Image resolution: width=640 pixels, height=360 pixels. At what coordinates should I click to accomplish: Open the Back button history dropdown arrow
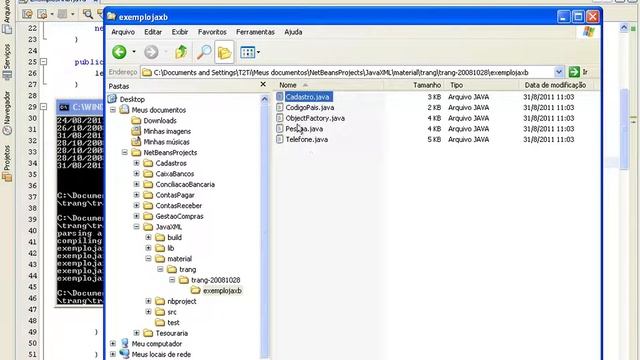(134, 52)
